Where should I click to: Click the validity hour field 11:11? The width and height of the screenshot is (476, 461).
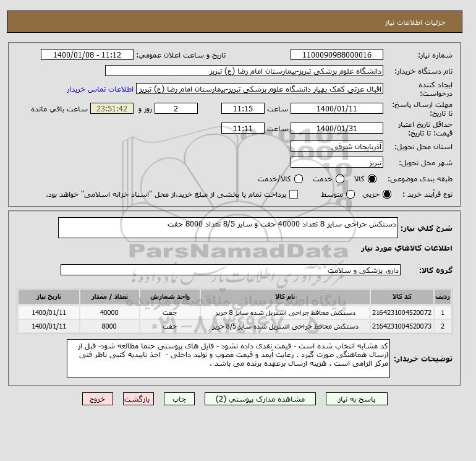click(x=243, y=128)
